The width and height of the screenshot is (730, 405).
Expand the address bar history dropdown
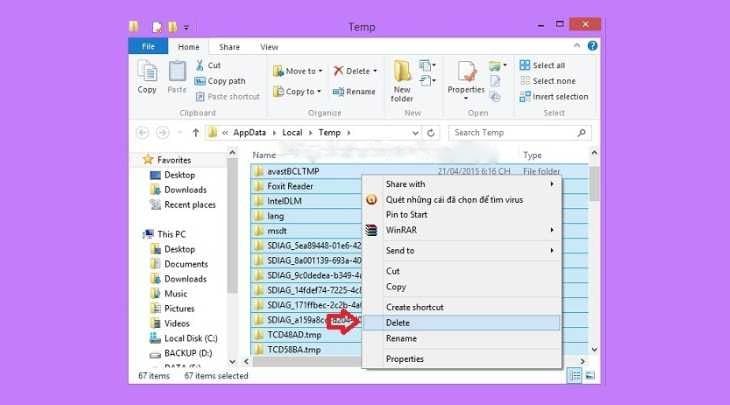pos(415,133)
